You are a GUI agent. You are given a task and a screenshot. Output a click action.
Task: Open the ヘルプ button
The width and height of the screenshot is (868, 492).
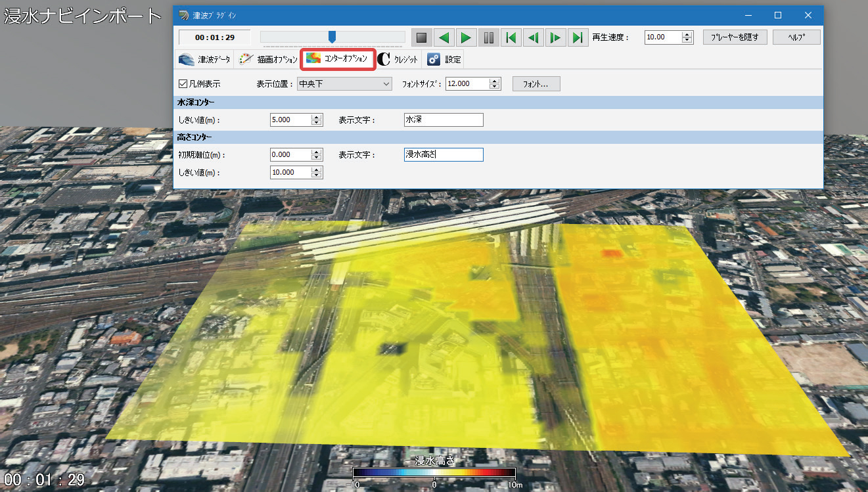tap(796, 37)
